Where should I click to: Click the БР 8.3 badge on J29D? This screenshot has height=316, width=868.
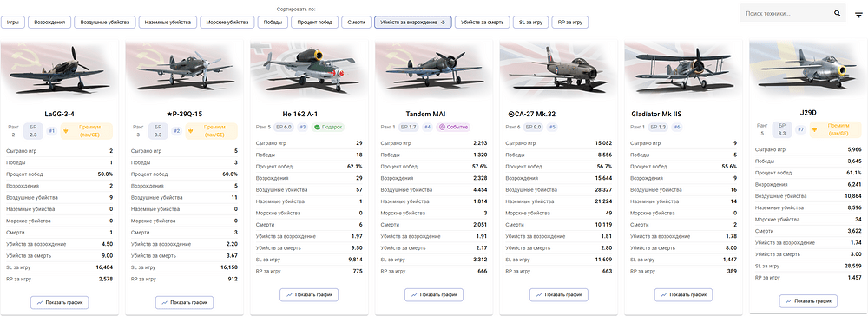coord(782,130)
